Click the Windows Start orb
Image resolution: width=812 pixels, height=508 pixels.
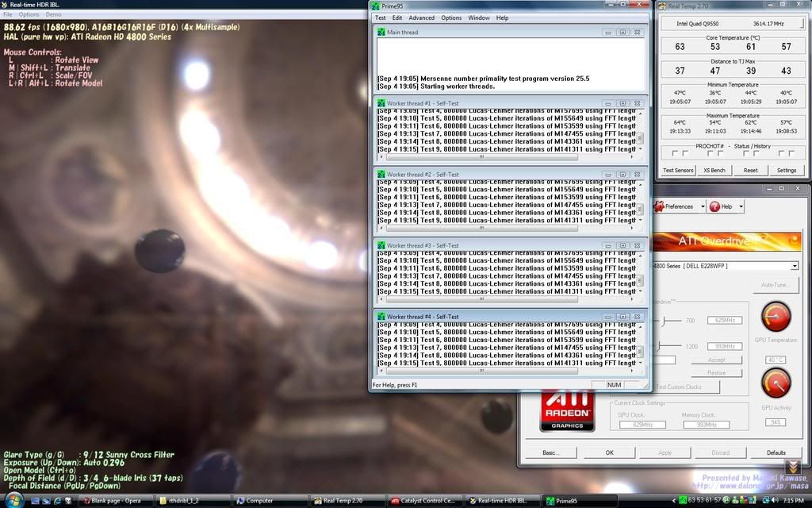[x=14, y=500]
